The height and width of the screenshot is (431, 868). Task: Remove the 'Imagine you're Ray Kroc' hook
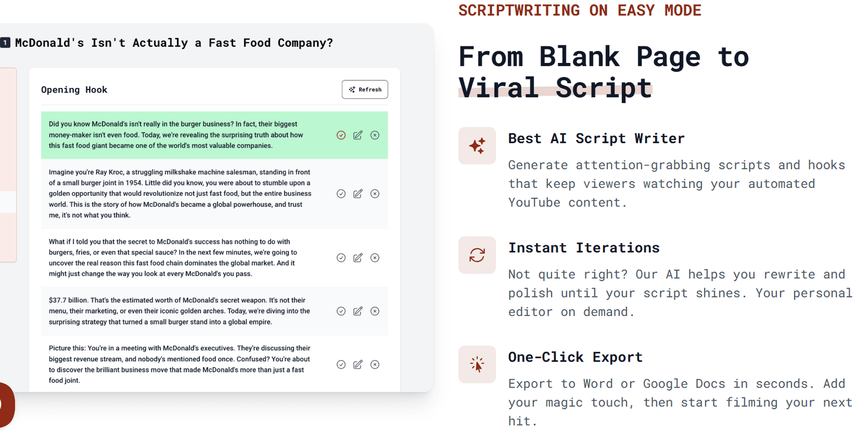375,194
